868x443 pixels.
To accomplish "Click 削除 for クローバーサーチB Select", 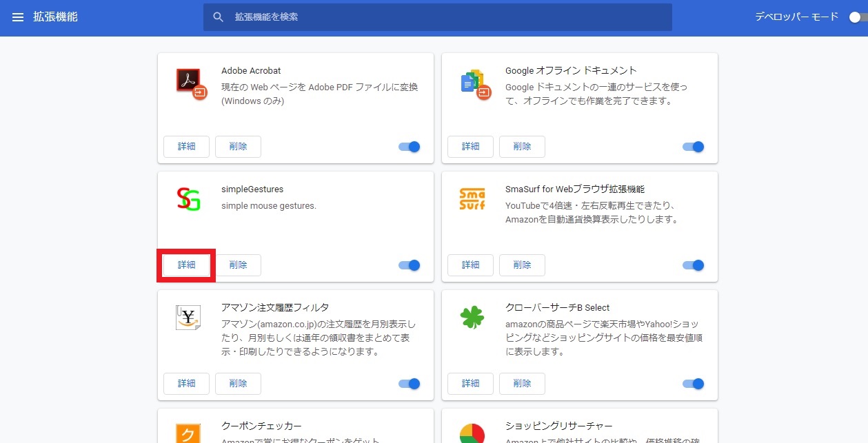I will 522,384.
